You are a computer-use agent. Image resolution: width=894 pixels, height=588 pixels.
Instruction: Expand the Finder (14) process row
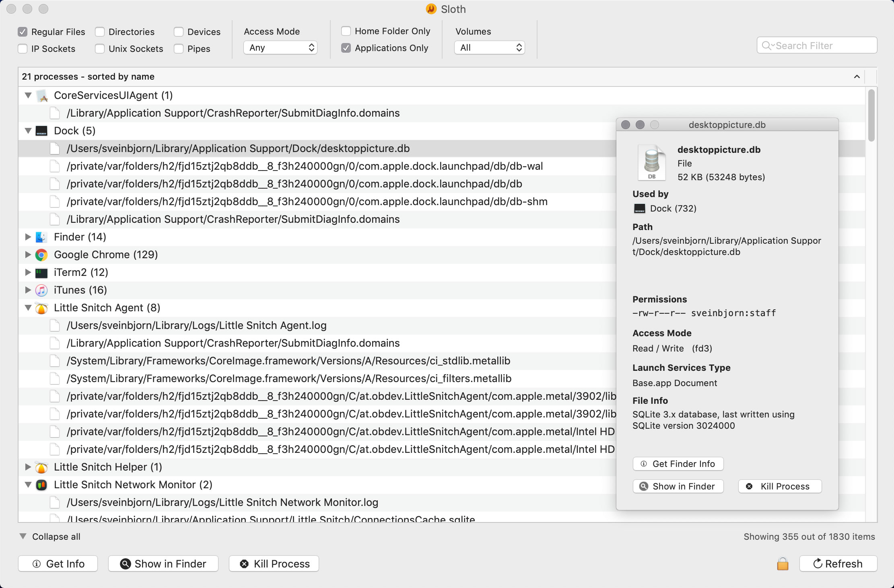pos(28,237)
